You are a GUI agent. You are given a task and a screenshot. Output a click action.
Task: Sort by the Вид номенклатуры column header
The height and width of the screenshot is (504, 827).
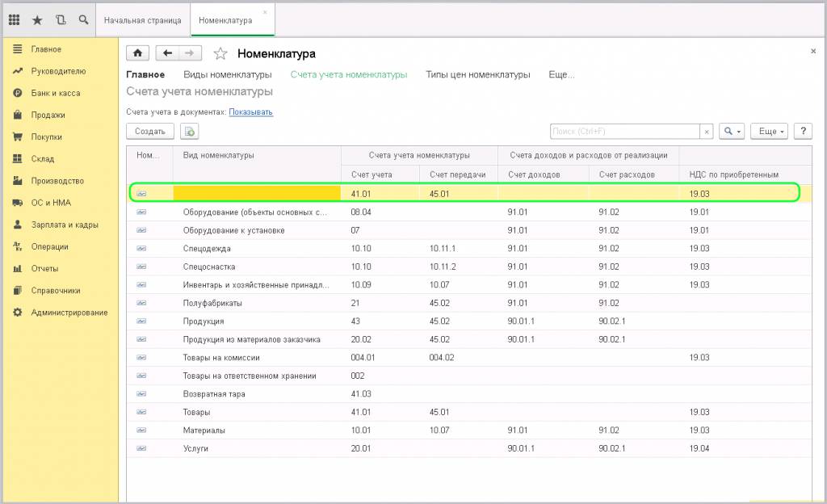click(x=256, y=156)
